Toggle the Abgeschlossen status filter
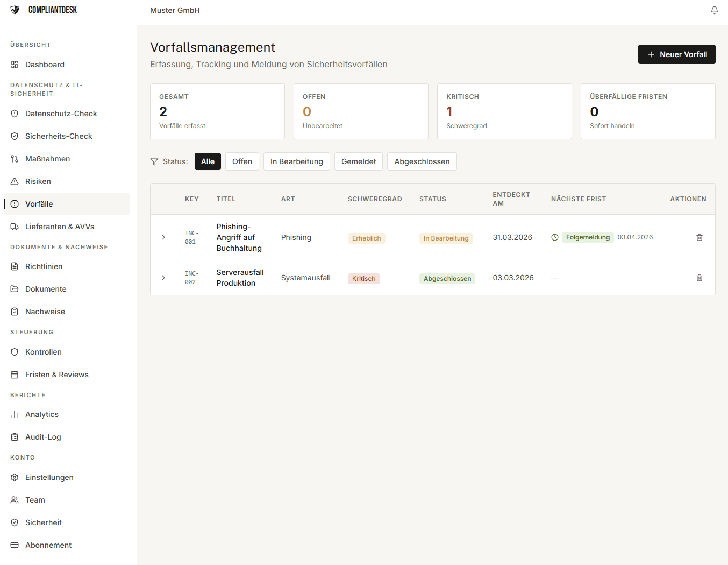Screen dimensions: 728x565 tap(422, 161)
